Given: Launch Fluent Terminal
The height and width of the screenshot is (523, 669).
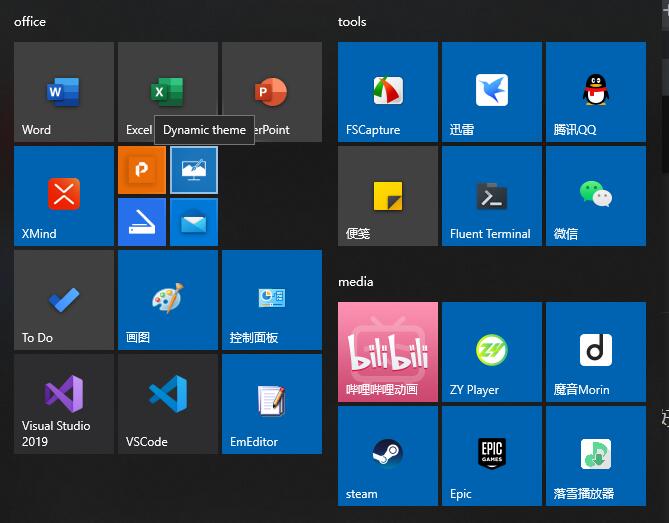Looking at the screenshot, I should point(491,196).
